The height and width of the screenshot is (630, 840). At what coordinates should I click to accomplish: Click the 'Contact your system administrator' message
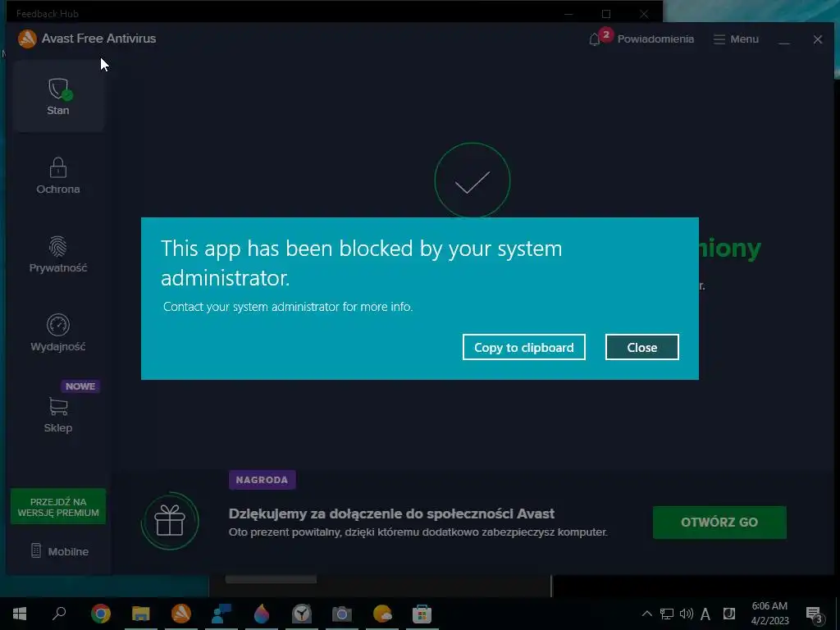click(x=288, y=307)
